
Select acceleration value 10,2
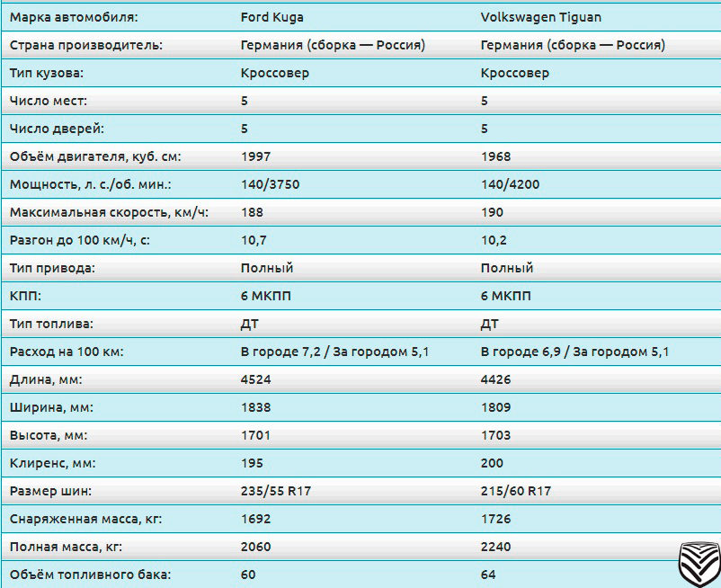tap(494, 240)
